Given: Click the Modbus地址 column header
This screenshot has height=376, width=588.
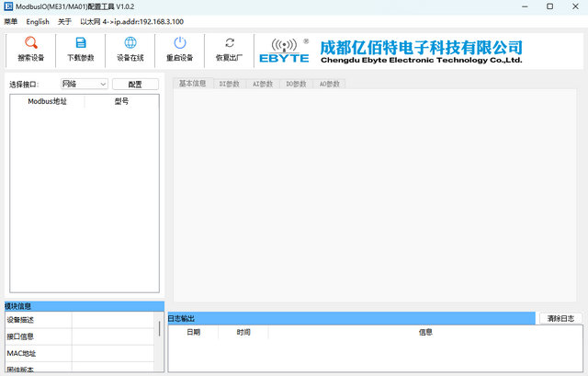Looking at the screenshot, I should tap(47, 102).
